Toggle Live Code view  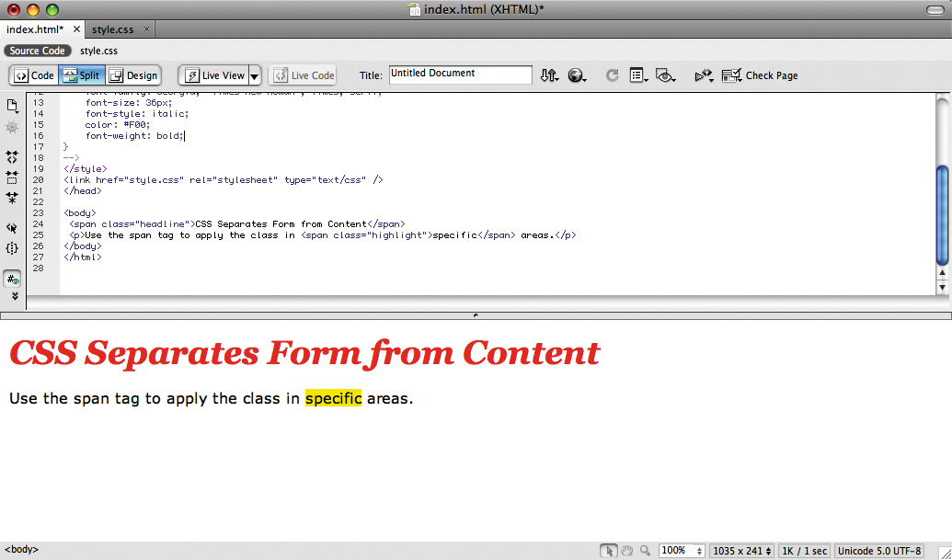[x=302, y=75]
